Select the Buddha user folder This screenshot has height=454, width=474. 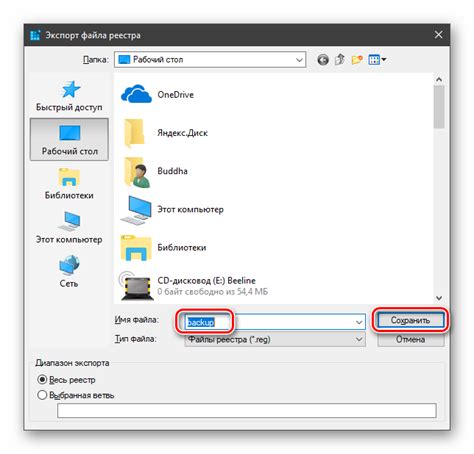point(154,171)
